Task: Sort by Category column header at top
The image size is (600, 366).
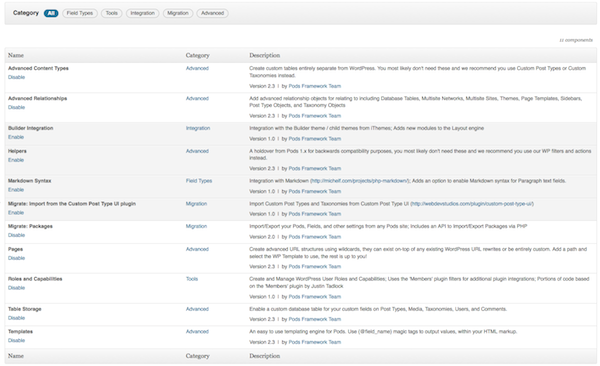Action: [x=197, y=56]
